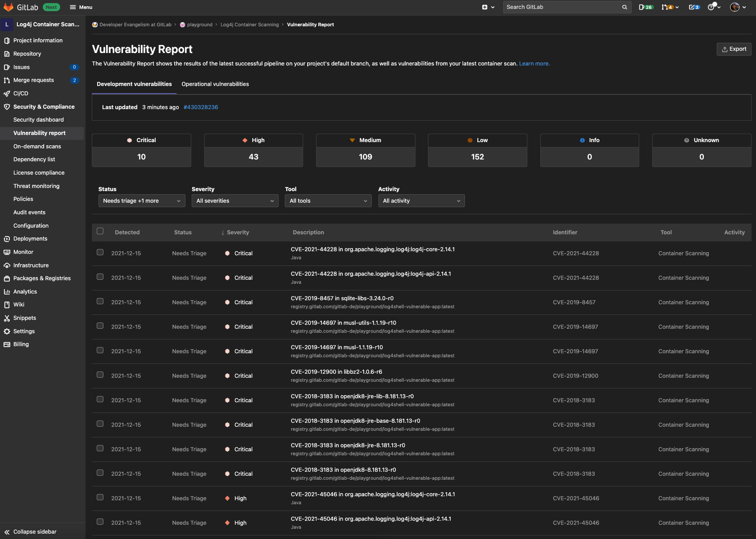
Task: Open the Tool filter showing All tools
Action: pyautogui.click(x=328, y=200)
